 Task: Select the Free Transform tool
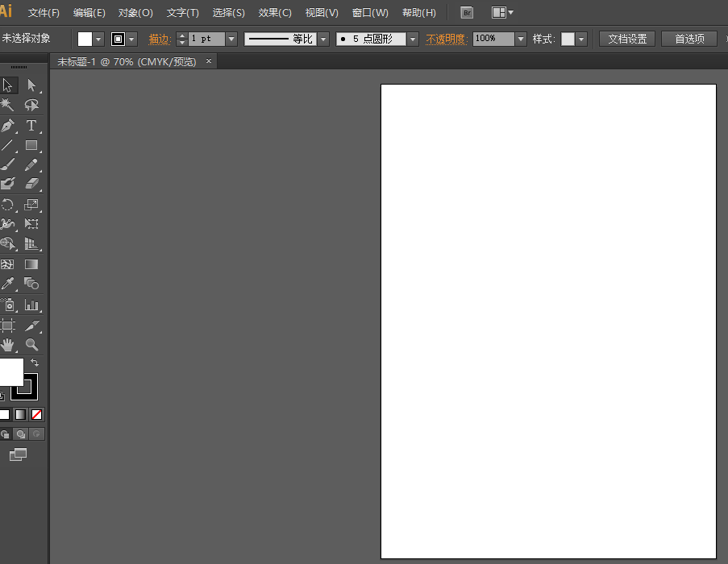coord(31,224)
